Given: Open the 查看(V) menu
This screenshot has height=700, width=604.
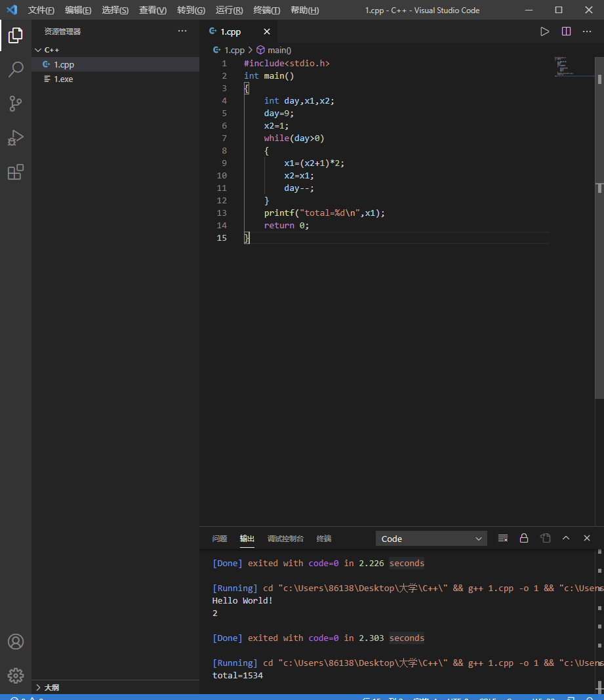Looking at the screenshot, I should [x=153, y=10].
